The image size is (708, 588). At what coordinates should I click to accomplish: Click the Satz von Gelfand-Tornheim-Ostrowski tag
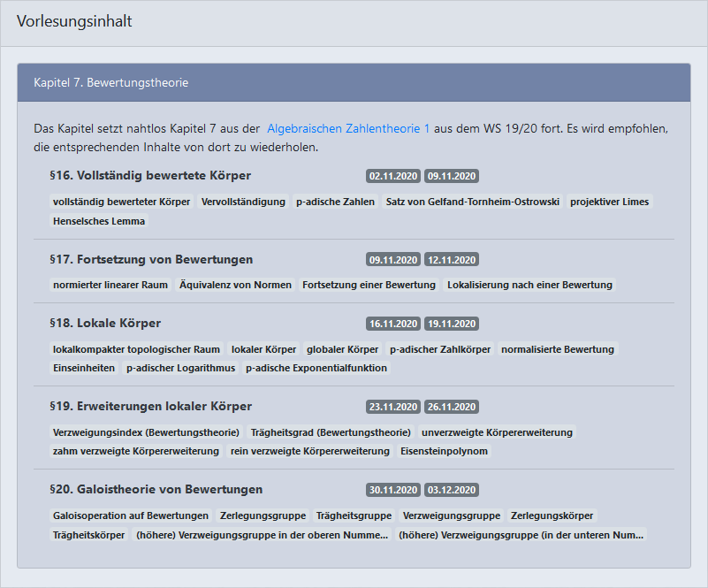[x=473, y=202]
